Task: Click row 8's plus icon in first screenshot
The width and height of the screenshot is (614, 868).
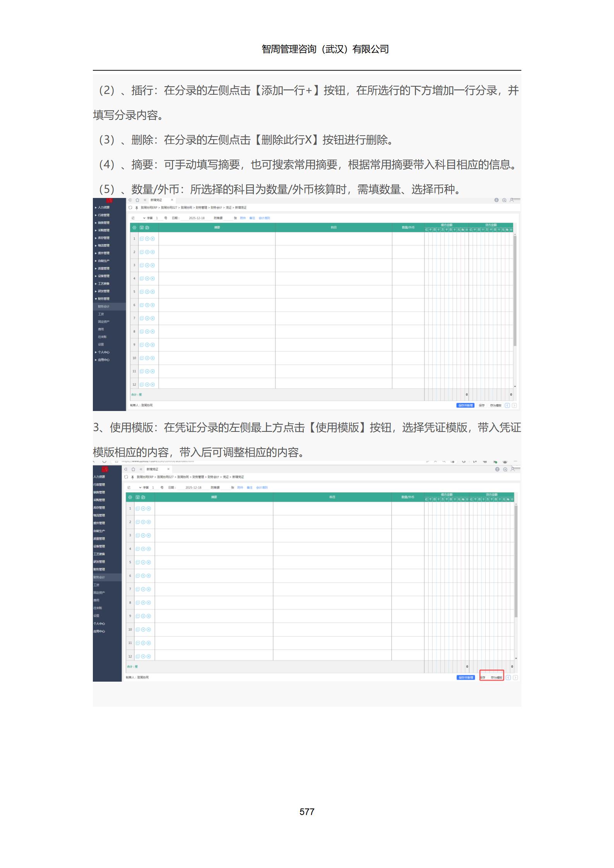Action: pos(147,331)
